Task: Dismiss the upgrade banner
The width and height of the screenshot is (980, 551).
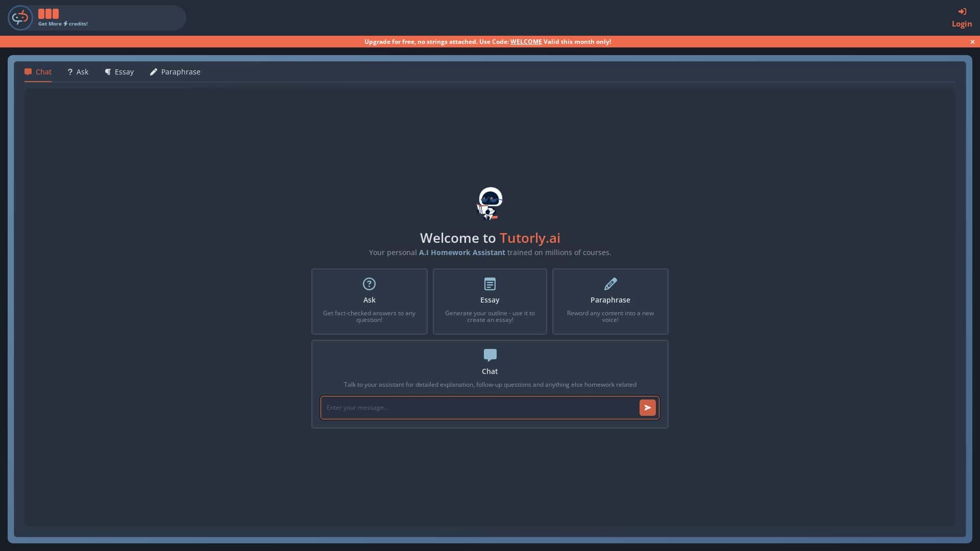Action: click(972, 42)
